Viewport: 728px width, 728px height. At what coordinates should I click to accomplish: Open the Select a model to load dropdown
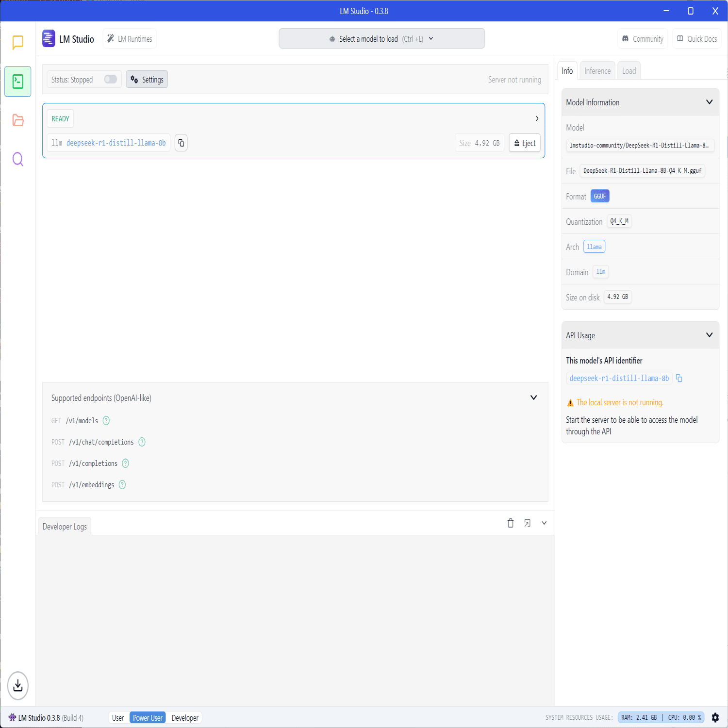[381, 38]
